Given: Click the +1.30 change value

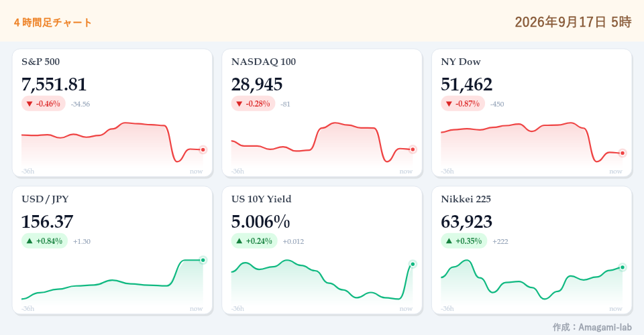Looking at the screenshot, I should pos(82,241).
